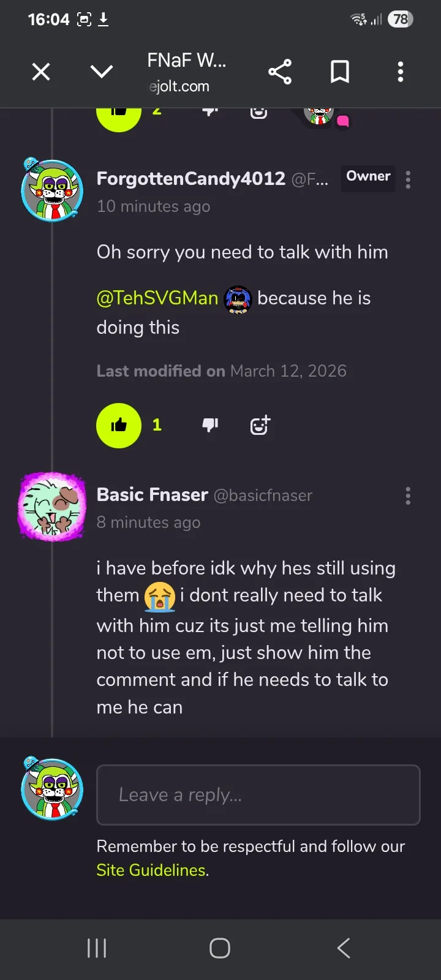Tap the Basic Fnaser username
The image size is (441, 980).
(x=153, y=495)
